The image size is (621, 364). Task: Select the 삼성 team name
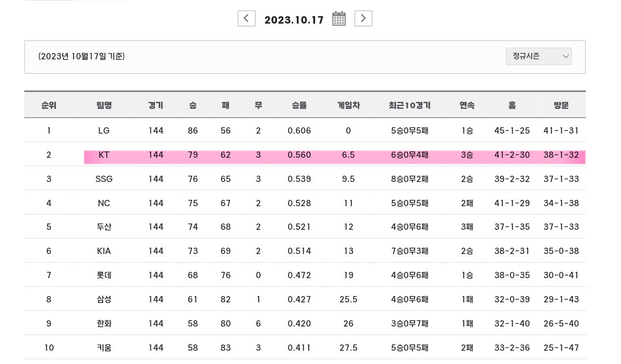coord(104,299)
